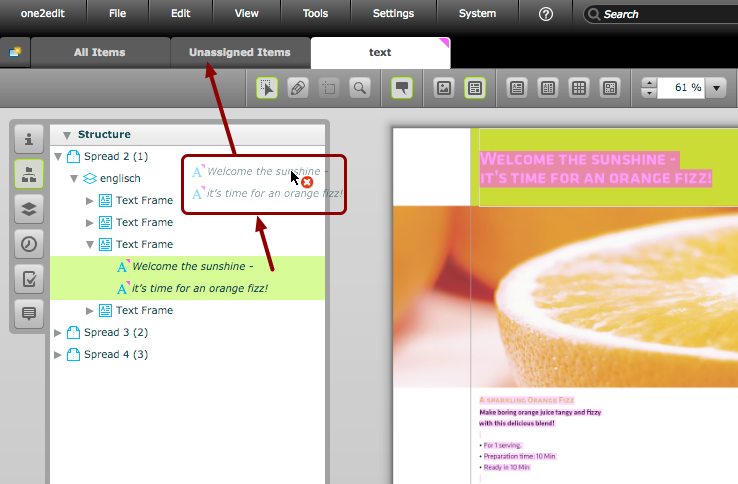Image resolution: width=738 pixels, height=484 pixels.
Task: Click 'A sparkling Orange Fizz' subheading
Action: coord(526,400)
